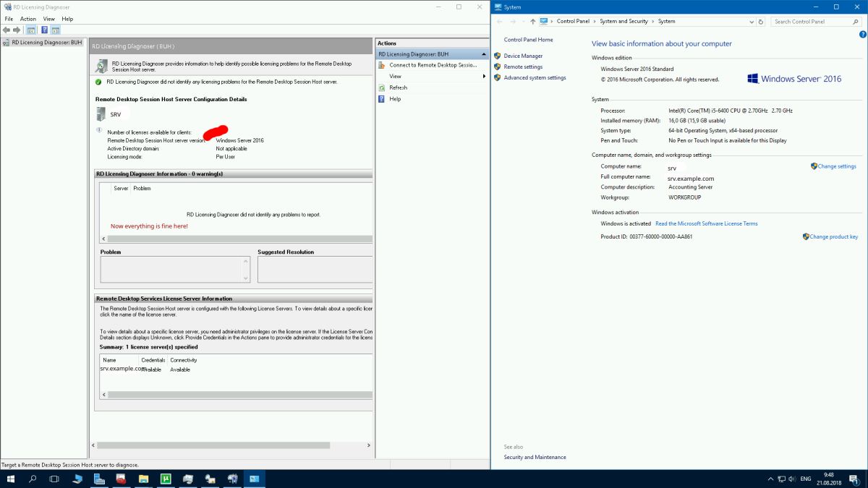Open the address bar history dropdown
This screenshot has height=488, width=868.
point(752,22)
